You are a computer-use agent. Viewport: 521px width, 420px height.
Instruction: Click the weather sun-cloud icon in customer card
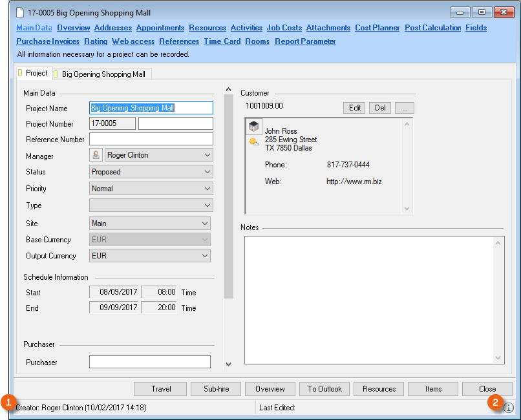(x=254, y=142)
